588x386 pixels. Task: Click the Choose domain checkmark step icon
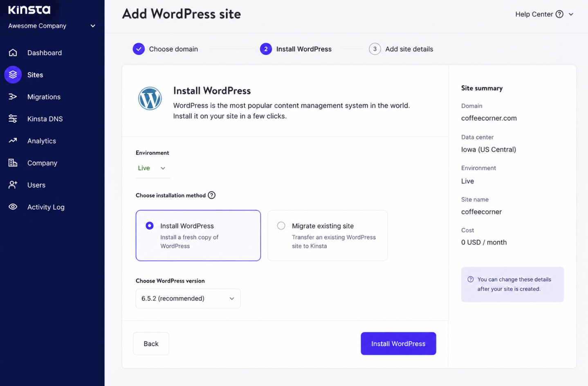point(139,49)
